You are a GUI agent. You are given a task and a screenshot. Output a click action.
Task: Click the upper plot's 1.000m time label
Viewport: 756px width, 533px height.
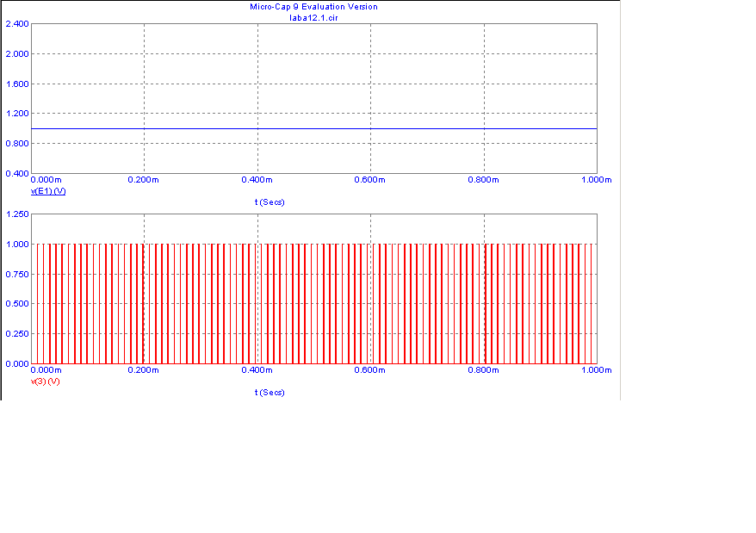597,179
